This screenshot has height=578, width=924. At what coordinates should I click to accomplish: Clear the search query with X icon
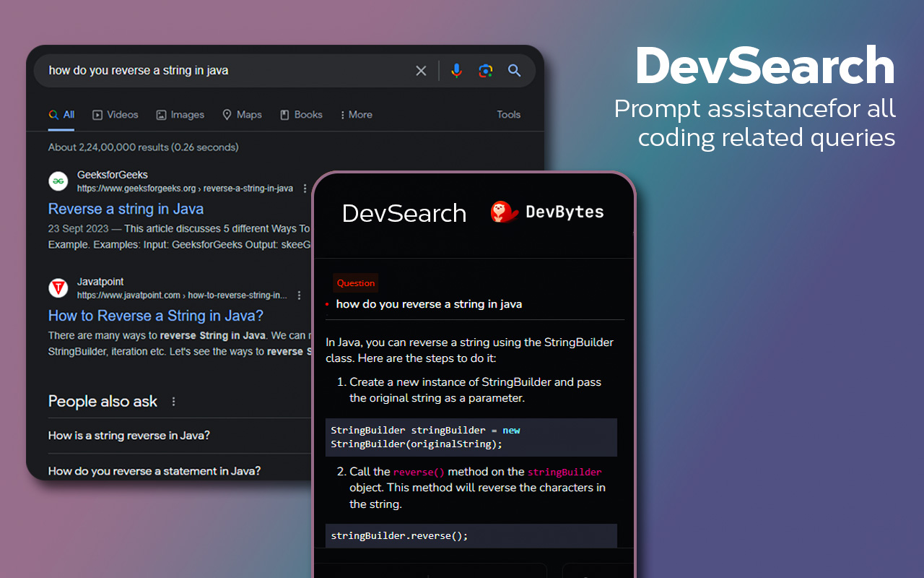pos(421,71)
